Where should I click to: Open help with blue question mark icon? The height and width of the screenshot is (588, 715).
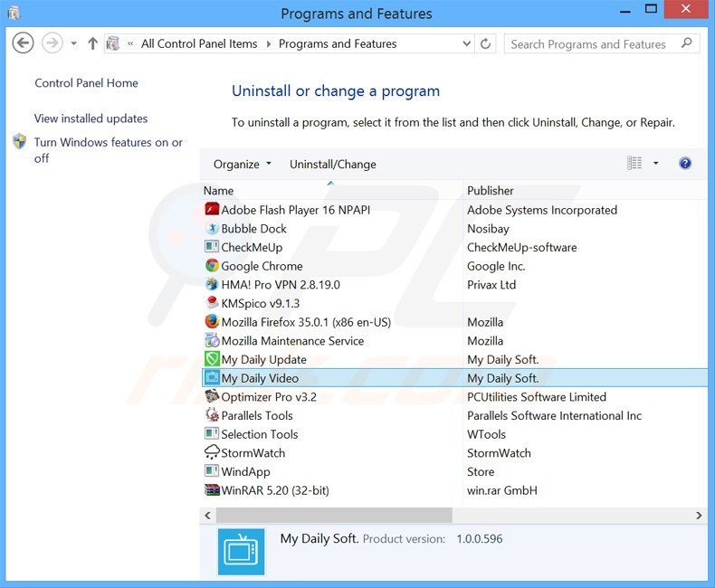coord(685,163)
